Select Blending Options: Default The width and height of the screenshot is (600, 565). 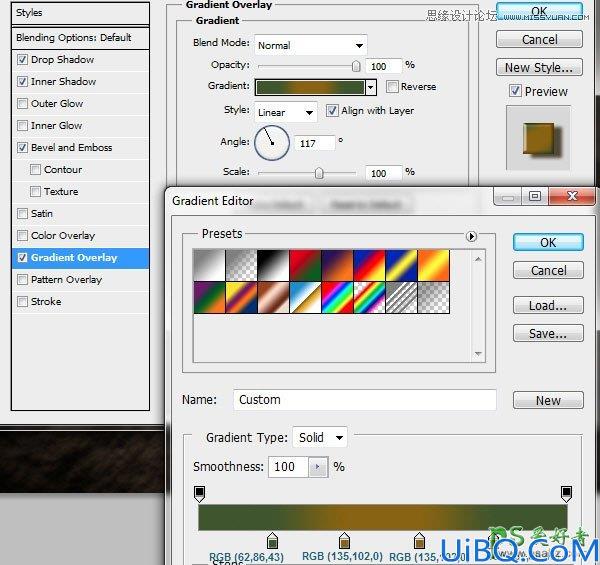click(80, 38)
